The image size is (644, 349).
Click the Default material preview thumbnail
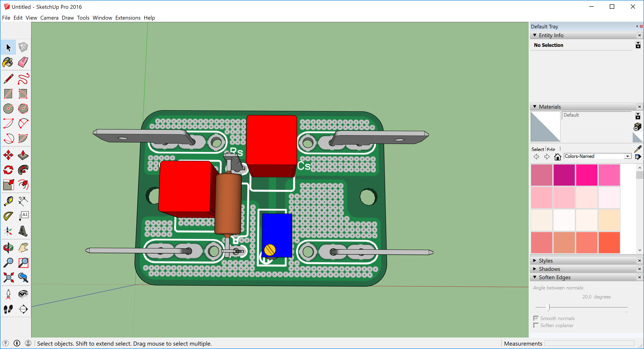tap(545, 127)
